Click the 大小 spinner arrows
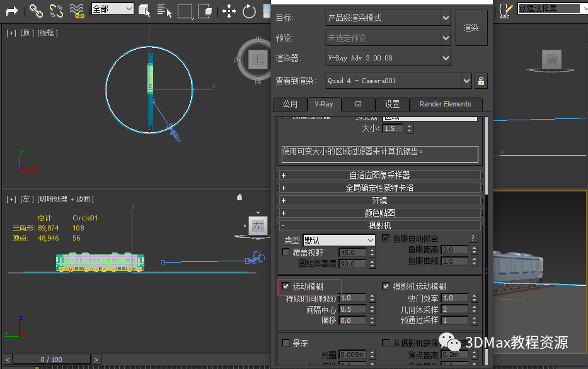The width and height of the screenshot is (588, 369). point(410,128)
